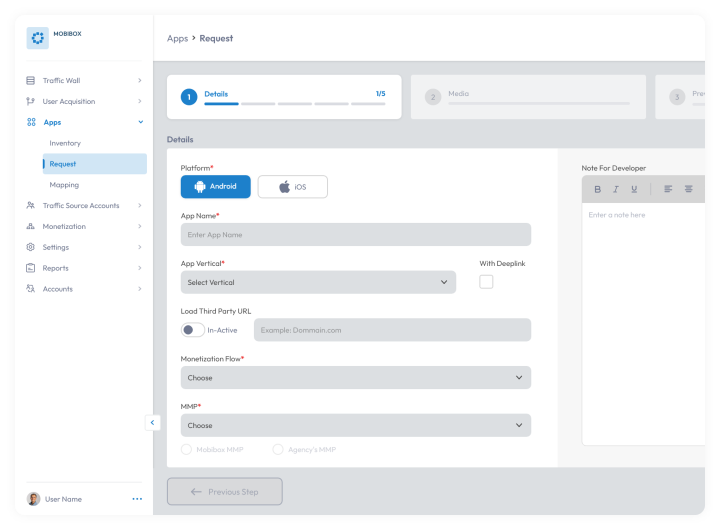Click the user avatar photo
The image size is (720, 530).
[x=33, y=499]
